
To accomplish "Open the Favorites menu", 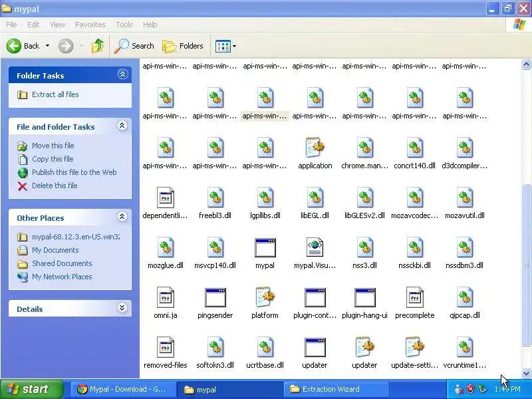I will [x=90, y=25].
